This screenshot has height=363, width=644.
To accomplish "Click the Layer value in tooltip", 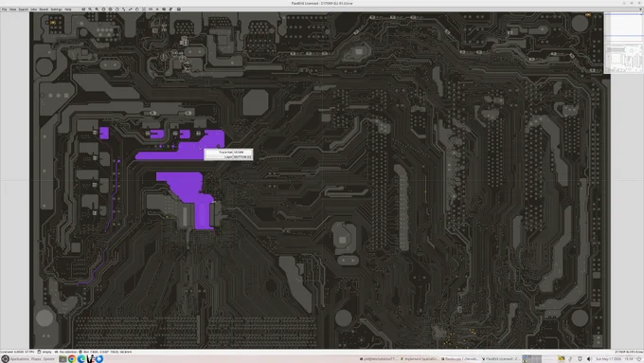I will click(x=242, y=157).
